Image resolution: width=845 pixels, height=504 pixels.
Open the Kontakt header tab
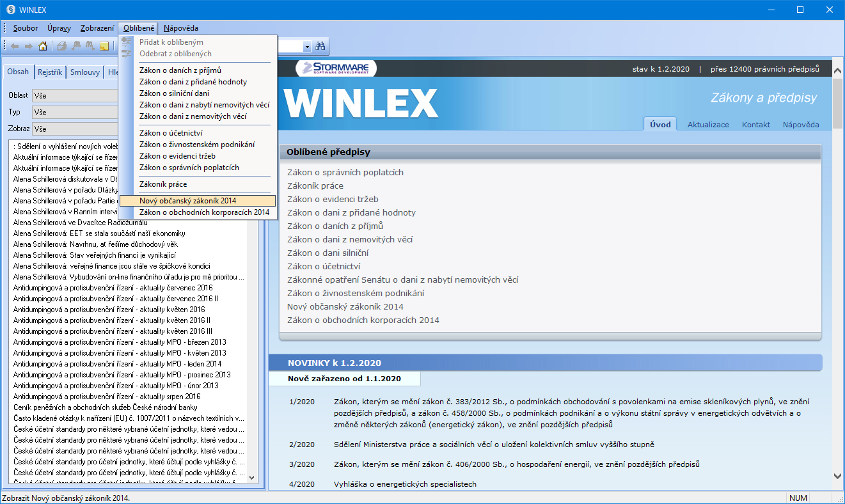pos(756,125)
